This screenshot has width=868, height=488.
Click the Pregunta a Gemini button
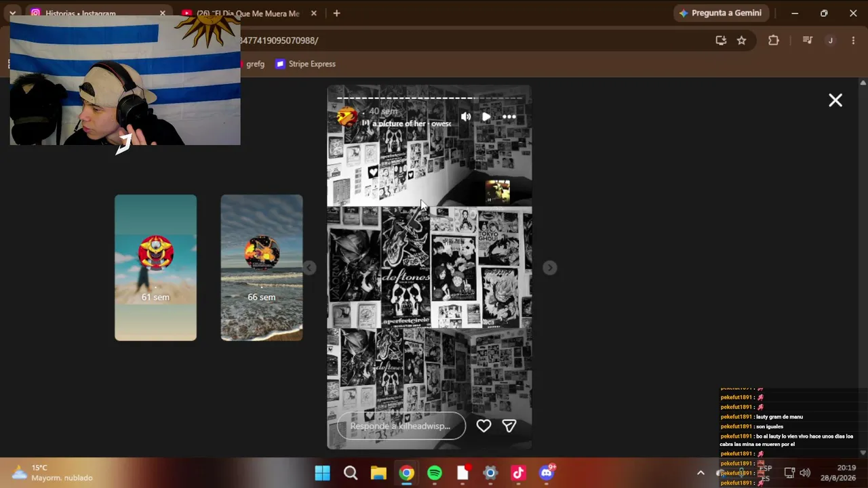click(x=720, y=13)
